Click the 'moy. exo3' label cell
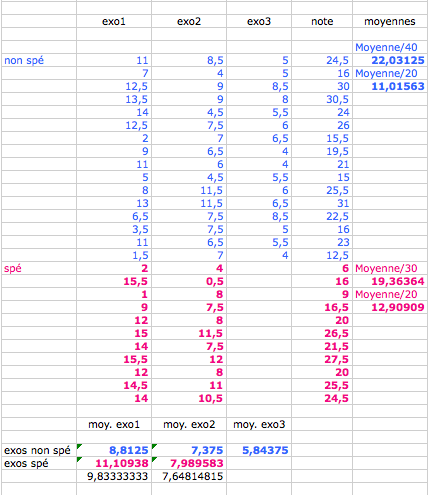 pos(259,424)
